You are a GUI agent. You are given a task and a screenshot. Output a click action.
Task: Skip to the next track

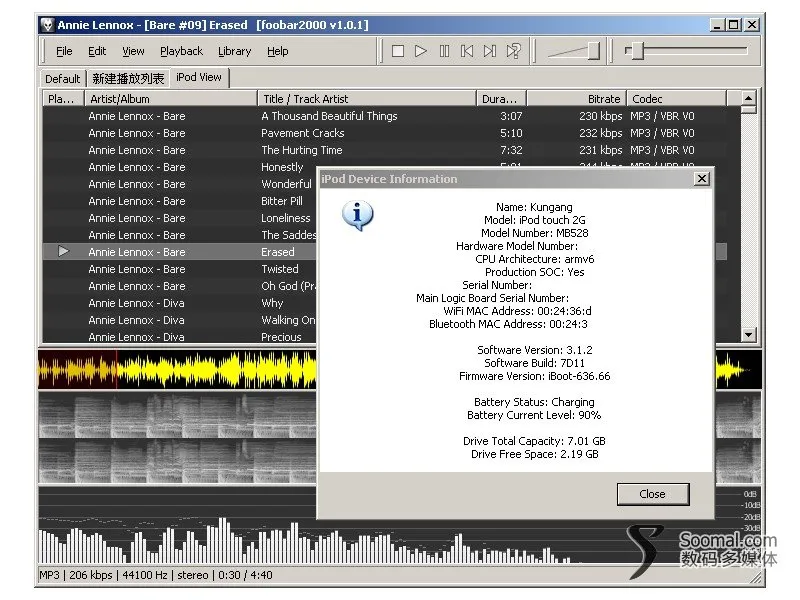point(490,51)
